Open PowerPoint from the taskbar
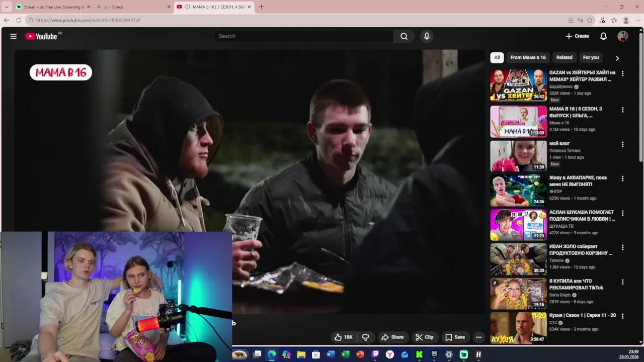The image size is (644, 362). [x=360, y=354]
